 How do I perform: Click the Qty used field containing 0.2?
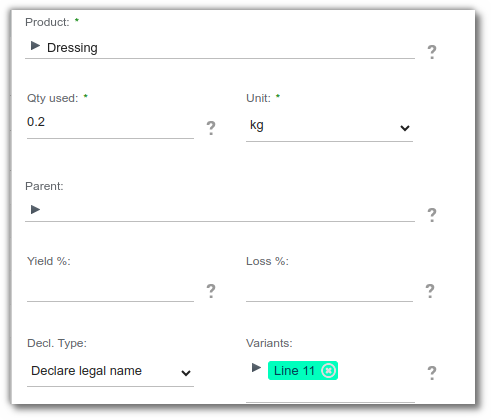pyautogui.click(x=110, y=124)
